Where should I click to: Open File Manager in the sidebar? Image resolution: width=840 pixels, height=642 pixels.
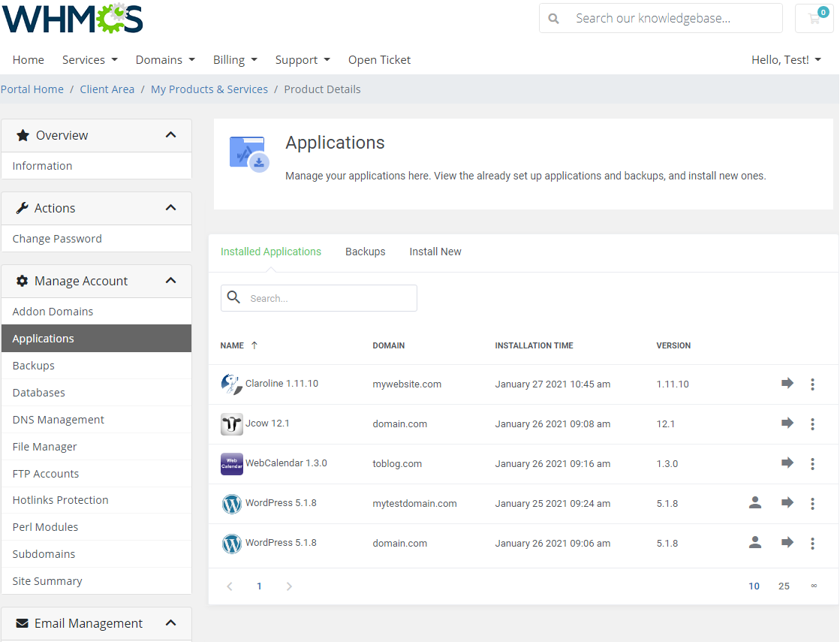96,447
